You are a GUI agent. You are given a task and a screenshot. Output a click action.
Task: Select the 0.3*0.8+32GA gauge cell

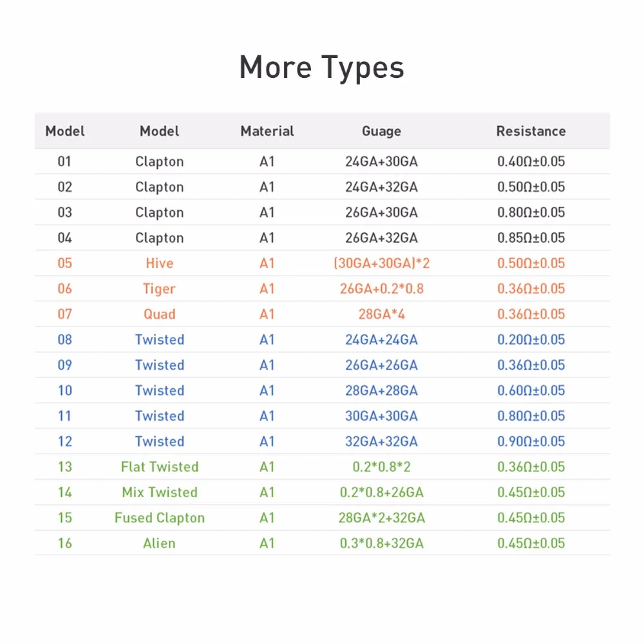[x=381, y=544]
